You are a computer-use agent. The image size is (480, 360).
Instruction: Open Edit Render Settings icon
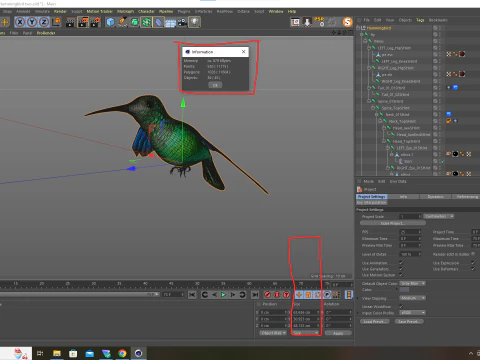(95, 22)
